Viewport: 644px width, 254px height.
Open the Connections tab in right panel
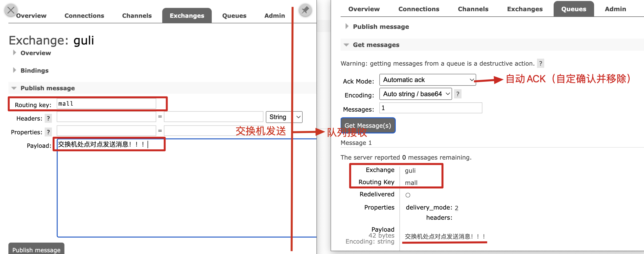coord(419,9)
